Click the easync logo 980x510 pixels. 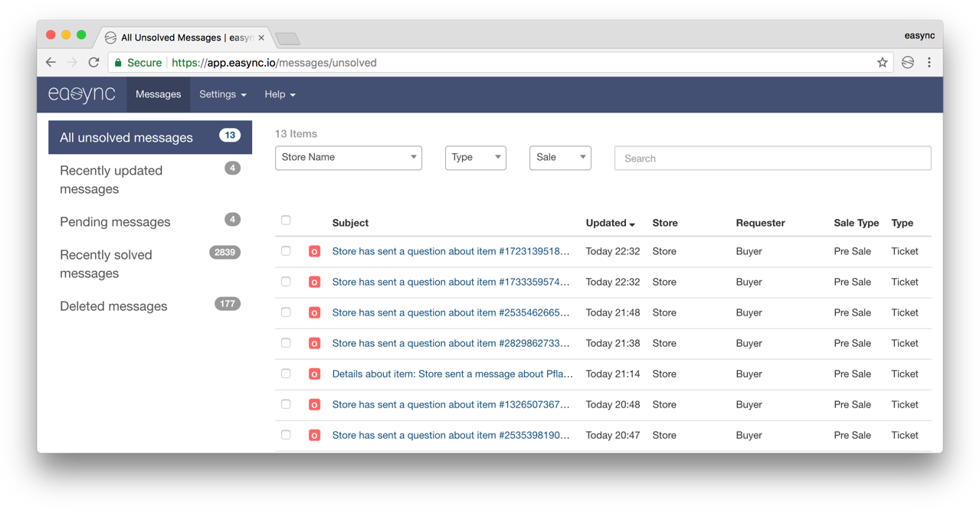tap(82, 94)
